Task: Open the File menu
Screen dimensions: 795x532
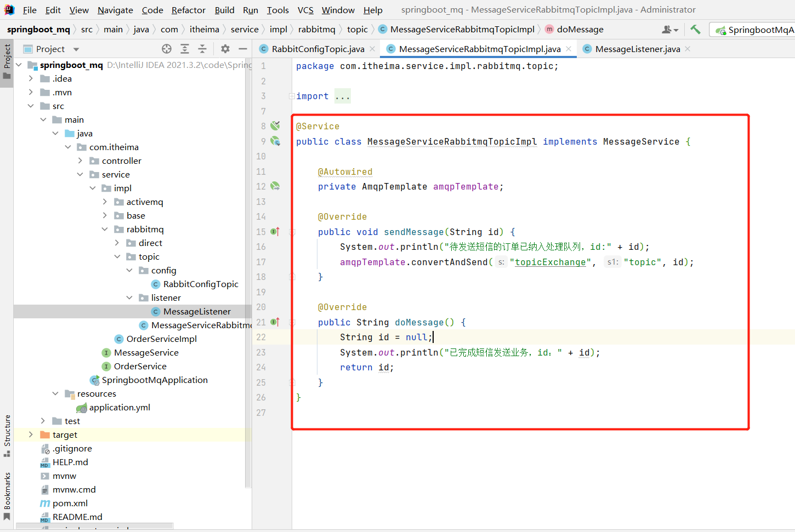Action: click(x=30, y=10)
